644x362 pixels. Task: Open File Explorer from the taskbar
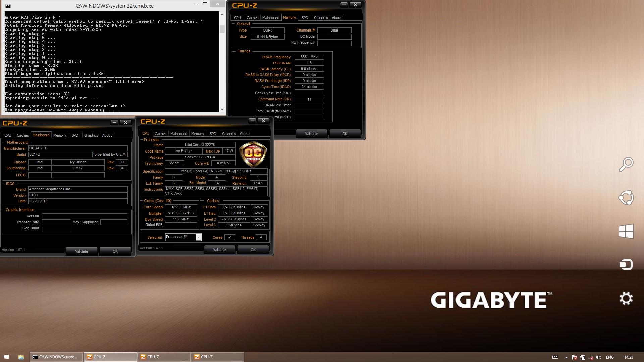tap(21, 357)
